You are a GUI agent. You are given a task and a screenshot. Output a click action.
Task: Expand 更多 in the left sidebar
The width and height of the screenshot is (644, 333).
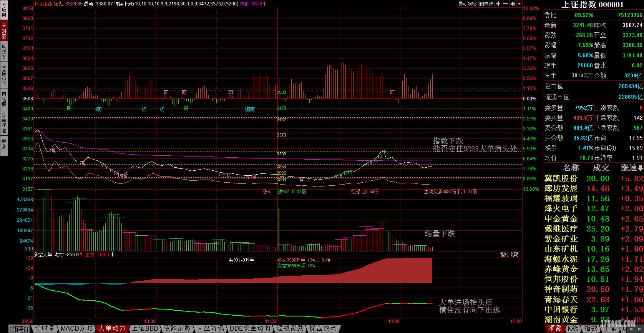(x=4, y=146)
